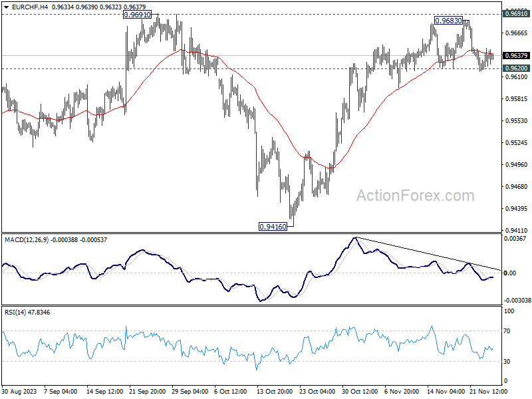Click the 0.94960 price axis value
Viewport: 532px width, 399px height.
pyautogui.click(x=516, y=164)
